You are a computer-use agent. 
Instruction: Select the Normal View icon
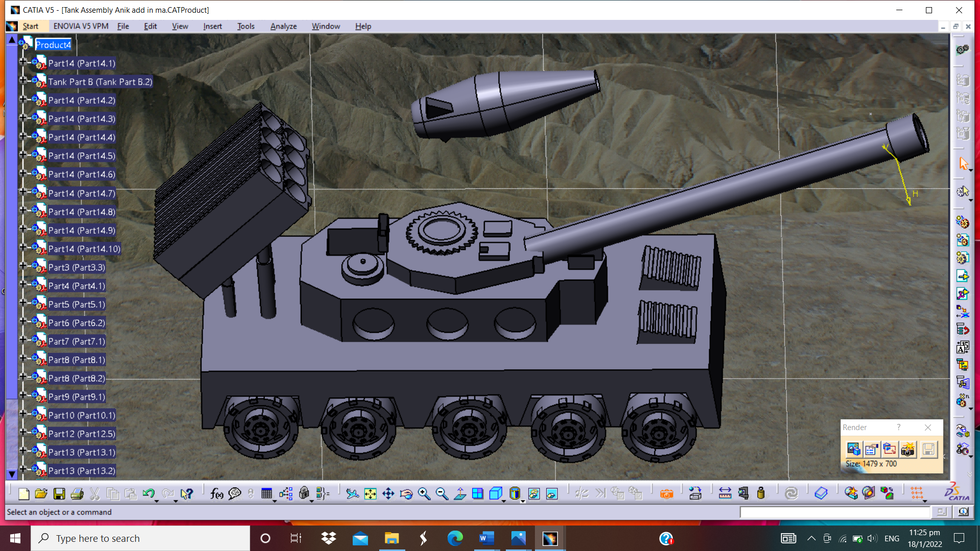(x=460, y=494)
